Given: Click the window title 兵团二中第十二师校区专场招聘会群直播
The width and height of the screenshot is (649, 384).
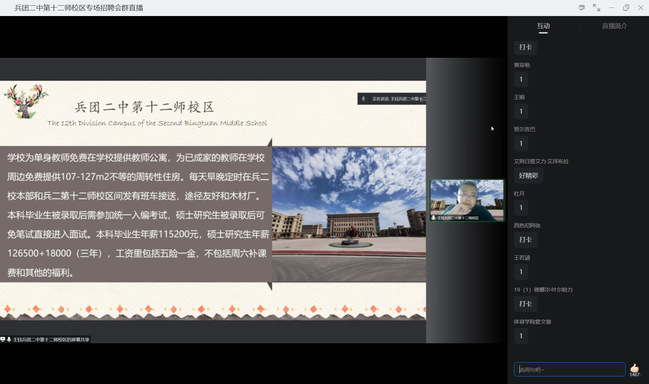Looking at the screenshot, I should pos(79,8).
